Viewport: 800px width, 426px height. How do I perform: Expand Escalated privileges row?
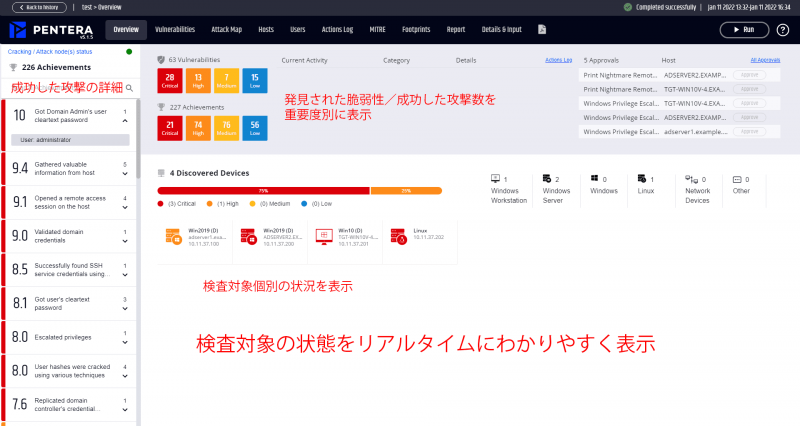[x=125, y=342]
